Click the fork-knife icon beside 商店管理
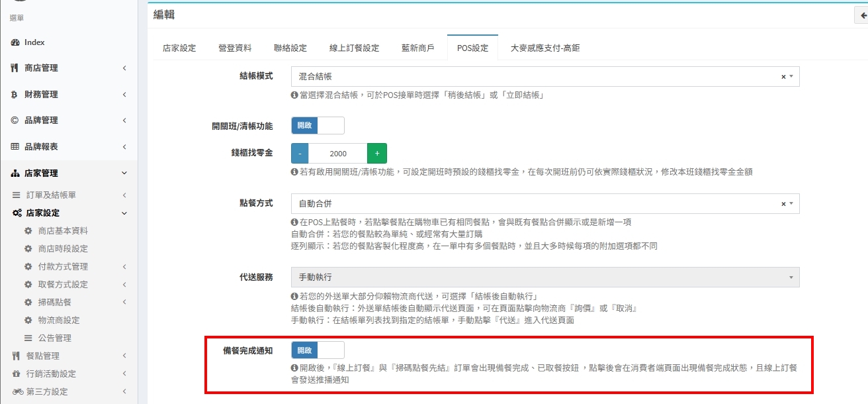Image resolution: width=868 pixels, height=404 pixels. (15, 68)
